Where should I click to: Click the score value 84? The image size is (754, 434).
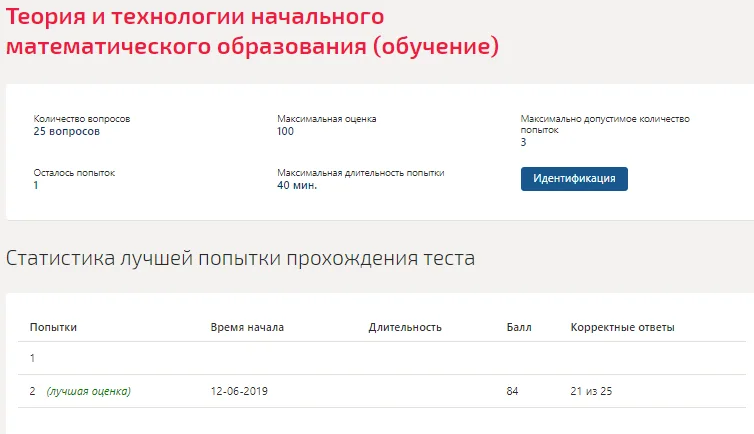coord(512,391)
